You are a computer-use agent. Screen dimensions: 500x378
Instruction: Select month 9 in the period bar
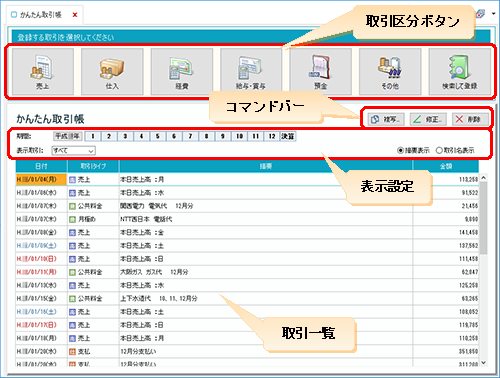[x=223, y=136]
